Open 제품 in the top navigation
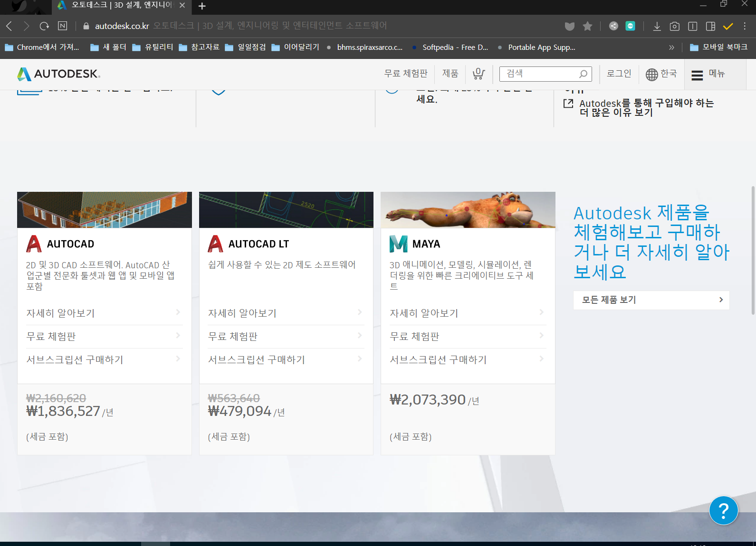The width and height of the screenshot is (756, 546). 450,74
